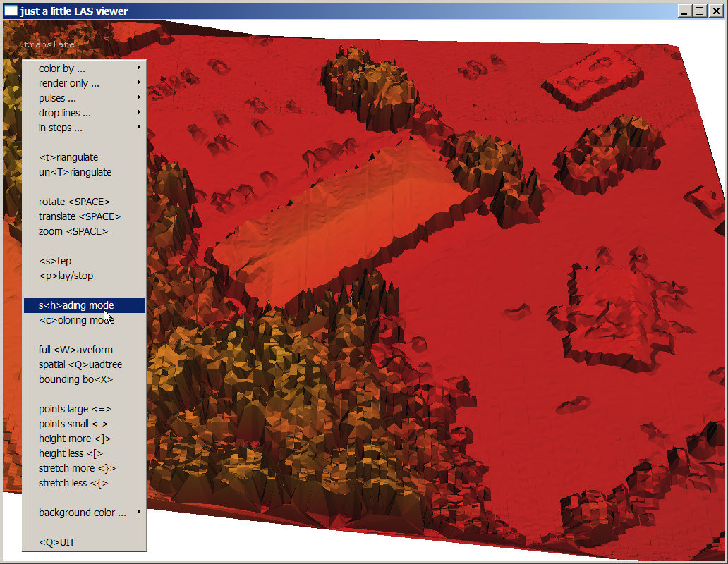Image resolution: width=728 pixels, height=564 pixels.
Task: Toggle spatial <Q>uadtree display
Action: (x=80, y=364)
